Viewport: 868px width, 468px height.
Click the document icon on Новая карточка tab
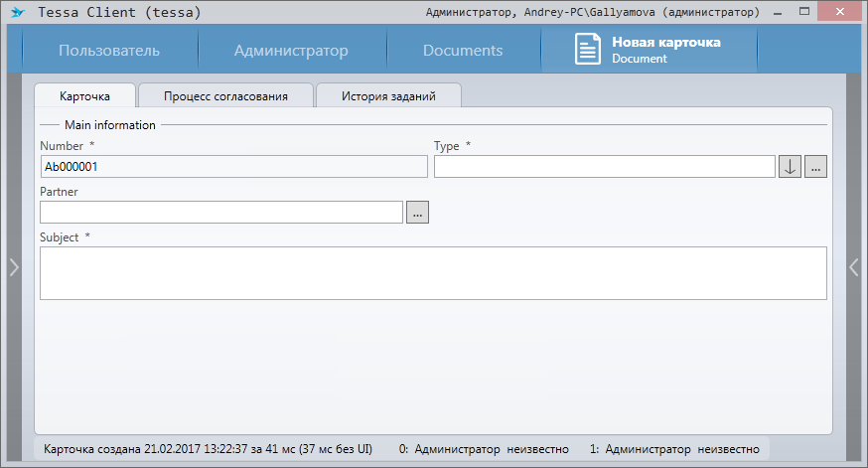[588, 50]
